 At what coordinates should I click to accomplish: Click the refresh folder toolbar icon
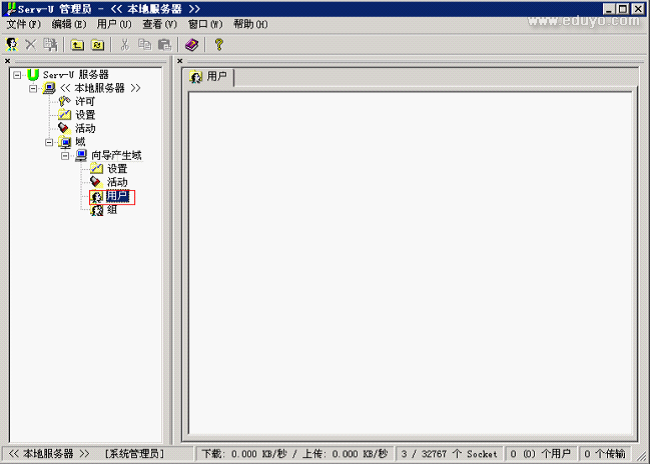click(x=97, y=44)
